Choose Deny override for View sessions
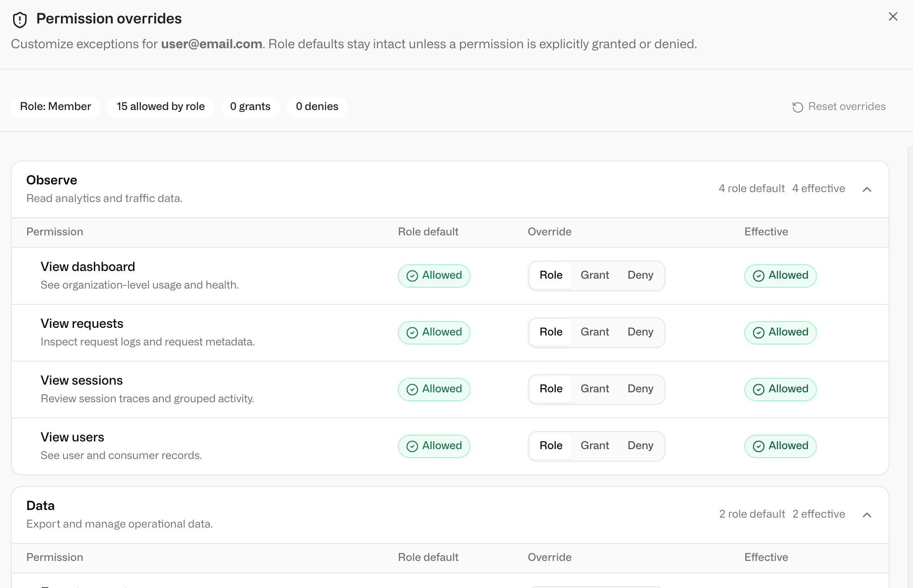The width and height of the screenshot is (913, 588). [640, 389]
